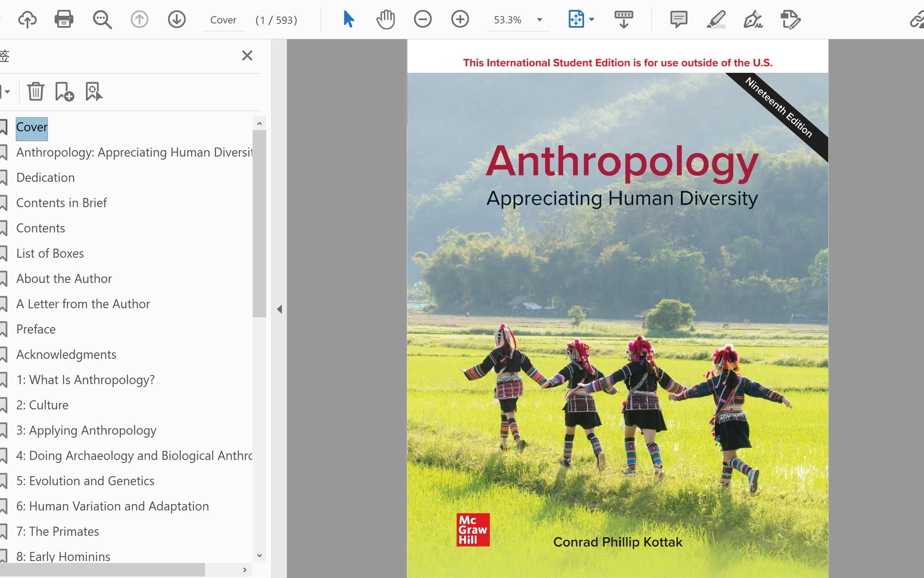
Task: Select the highlighter pen tool
Action: tap(716, 20)
